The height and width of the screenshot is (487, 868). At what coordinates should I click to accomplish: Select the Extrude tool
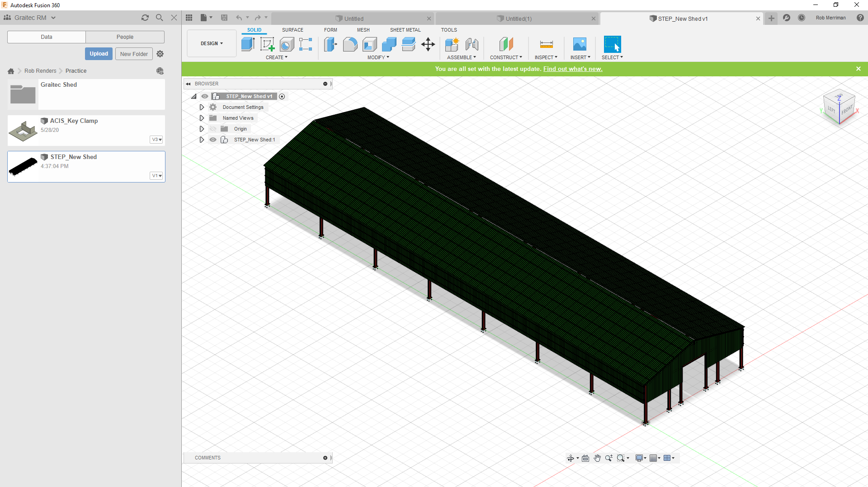pyautogui.click(x=247, y=44)
